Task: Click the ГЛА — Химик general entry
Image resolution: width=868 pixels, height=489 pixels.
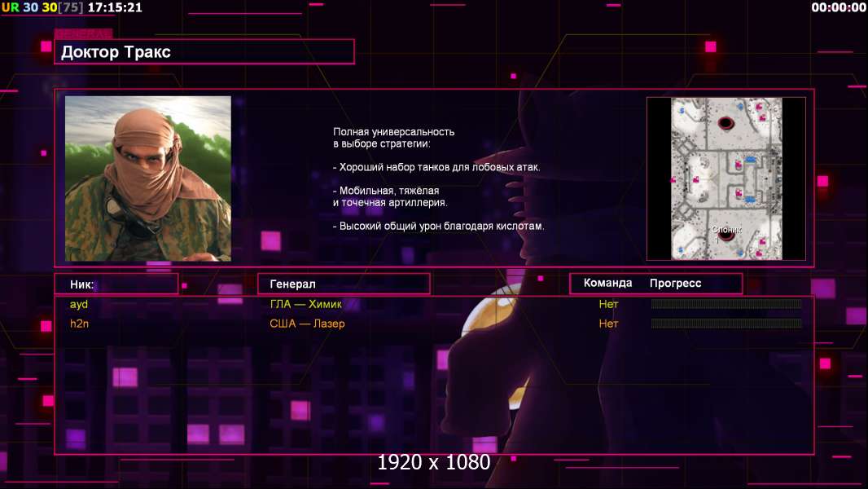Action: [x=305, y=304]
